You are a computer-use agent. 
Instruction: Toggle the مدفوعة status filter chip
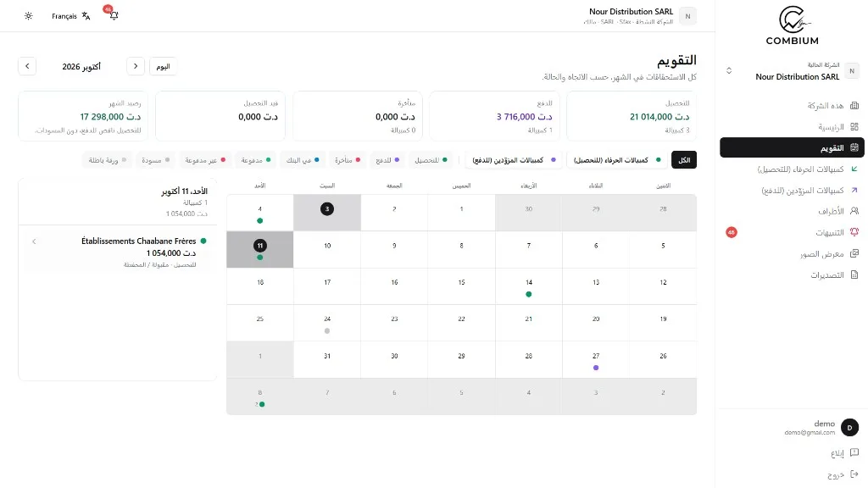point(256,160)
